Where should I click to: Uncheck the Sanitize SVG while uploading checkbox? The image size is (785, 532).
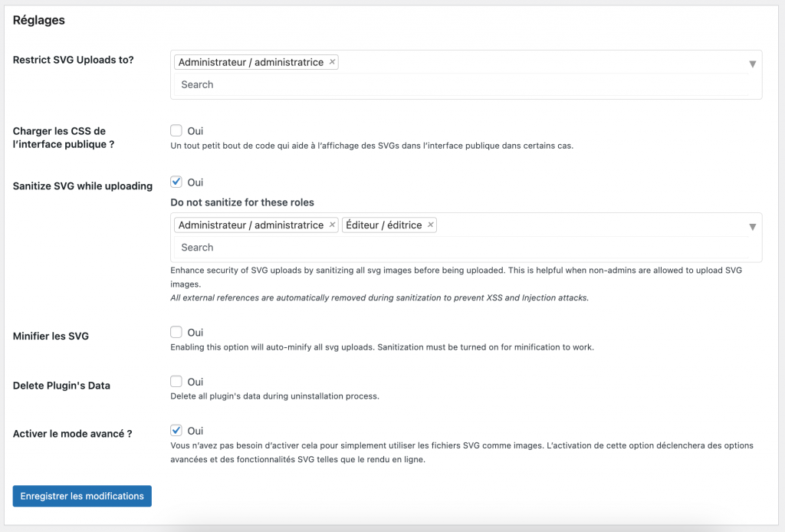tap(176, 182)
